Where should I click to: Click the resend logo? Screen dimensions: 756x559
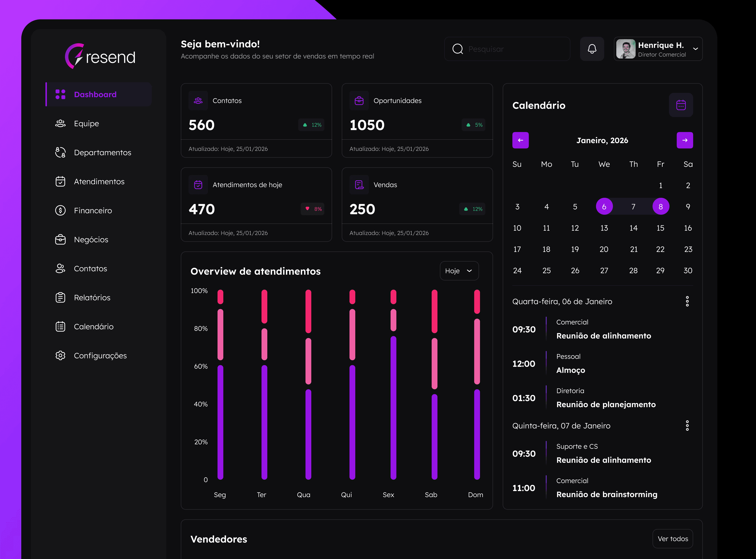click(x=100, y=57)
